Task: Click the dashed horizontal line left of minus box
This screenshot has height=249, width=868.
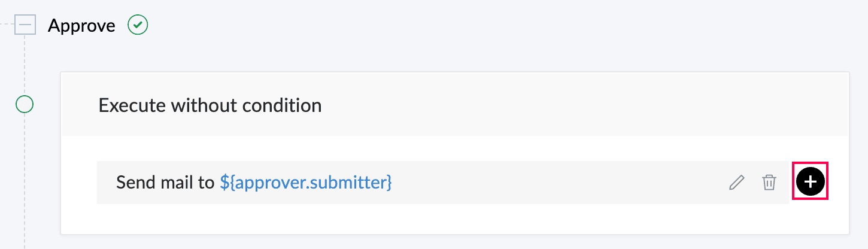Action: 7,25
